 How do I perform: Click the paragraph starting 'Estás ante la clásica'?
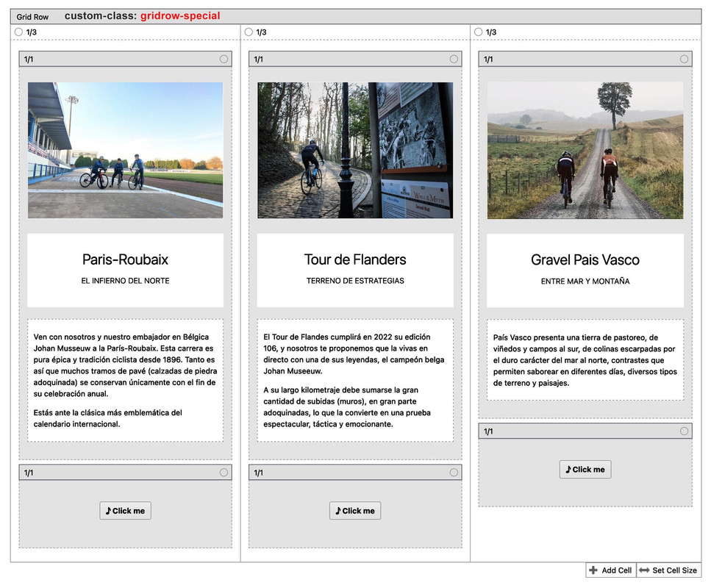(x=108, y=418)
